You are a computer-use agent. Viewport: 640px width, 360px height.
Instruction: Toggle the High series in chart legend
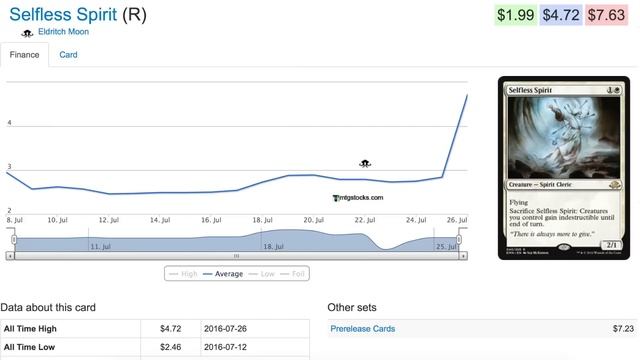tap(183, 274)
